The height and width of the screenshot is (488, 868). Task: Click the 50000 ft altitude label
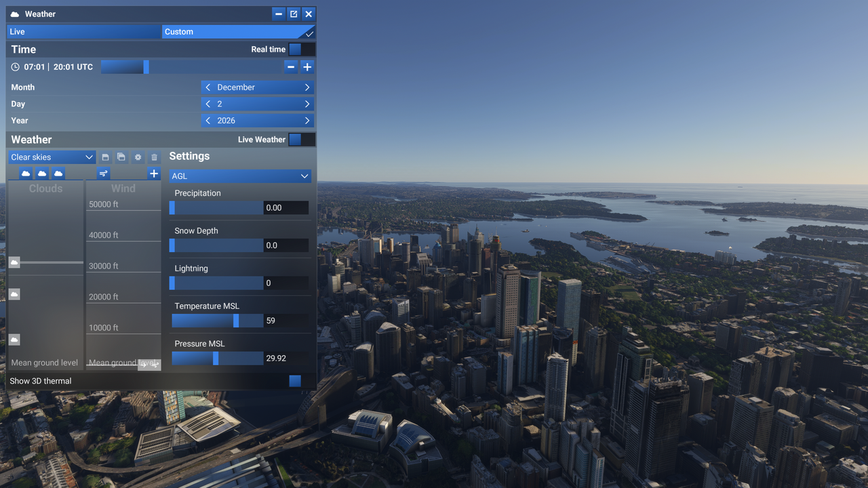(x=104, y=204)
